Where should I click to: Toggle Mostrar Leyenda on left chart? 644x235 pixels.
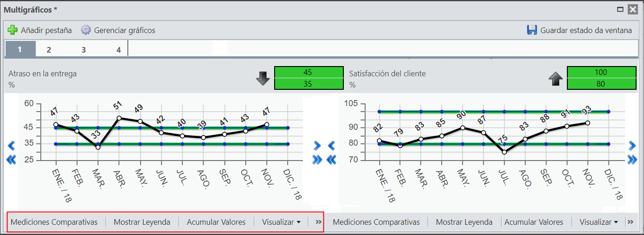click(142, 222)
